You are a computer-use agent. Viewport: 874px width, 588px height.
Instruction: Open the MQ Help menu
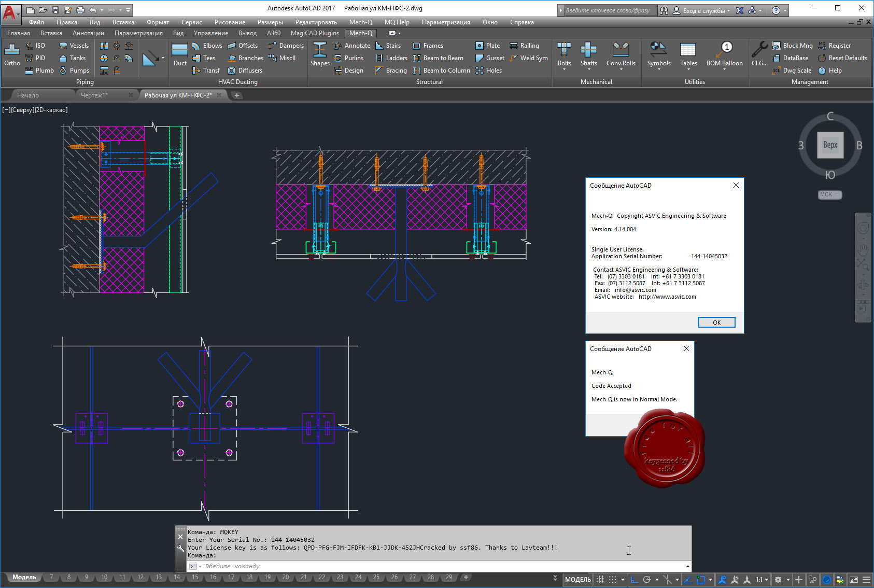397,22
